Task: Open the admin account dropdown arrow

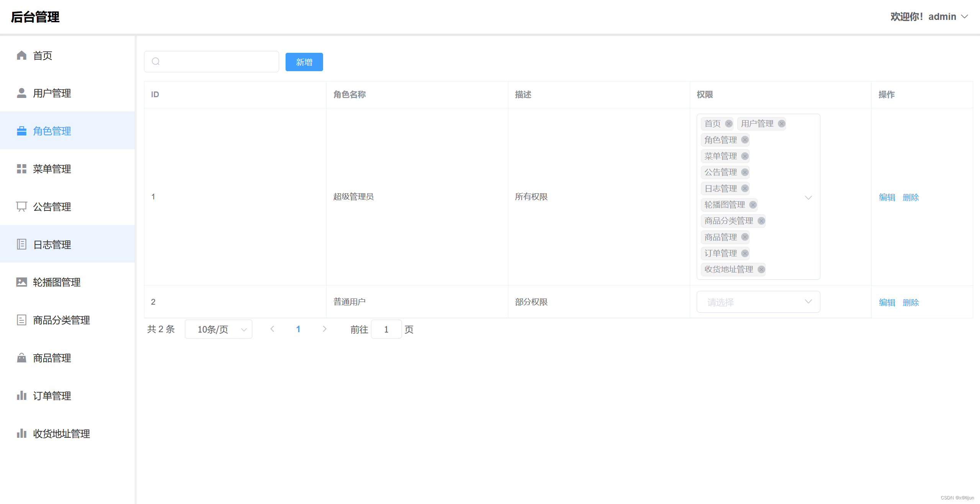Action: (x=965, y=17)
